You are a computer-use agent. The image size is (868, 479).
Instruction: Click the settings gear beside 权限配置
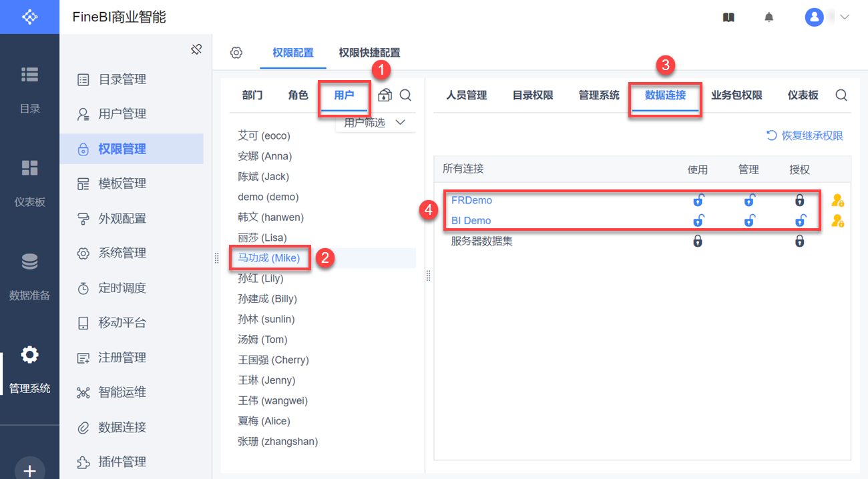[236, 53]
